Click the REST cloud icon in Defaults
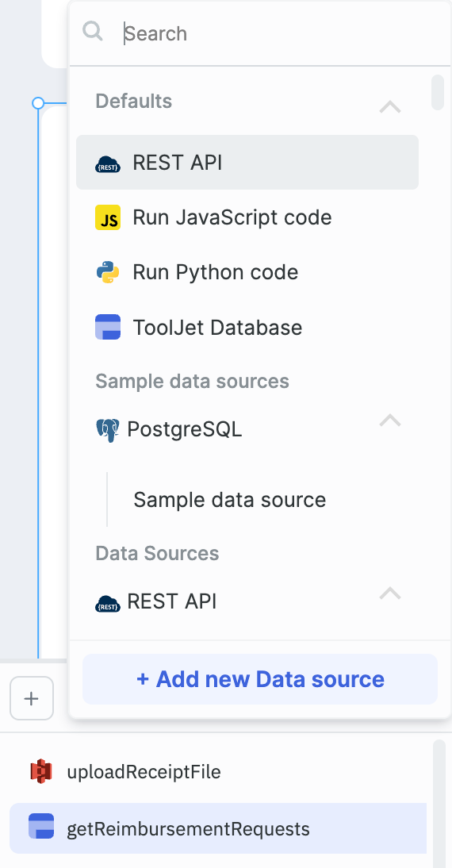This screenshot has height=868, width=452. [x=108, y=164]
